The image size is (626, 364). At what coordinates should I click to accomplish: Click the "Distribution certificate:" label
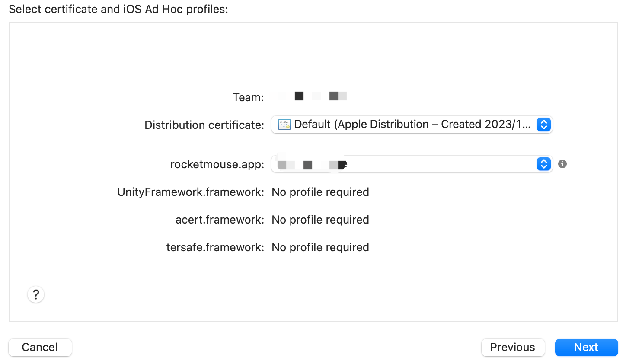click(204, 125)
